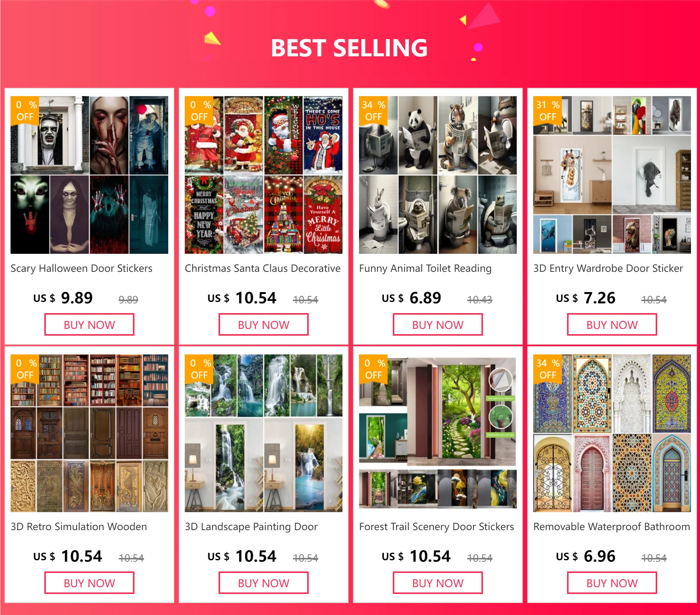
Task: Open the forest trail scenery product image
Action: point(438,433)
